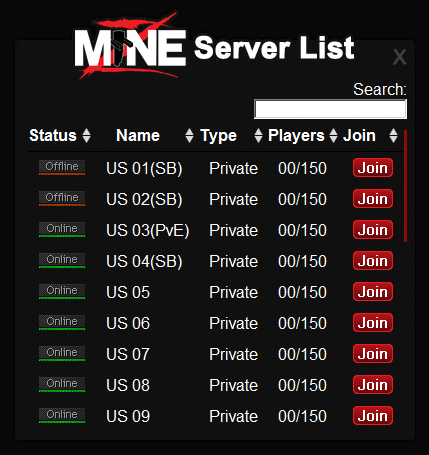
Task: Click Online status badge for US 04(SB)
Action: tap(62, 260)
